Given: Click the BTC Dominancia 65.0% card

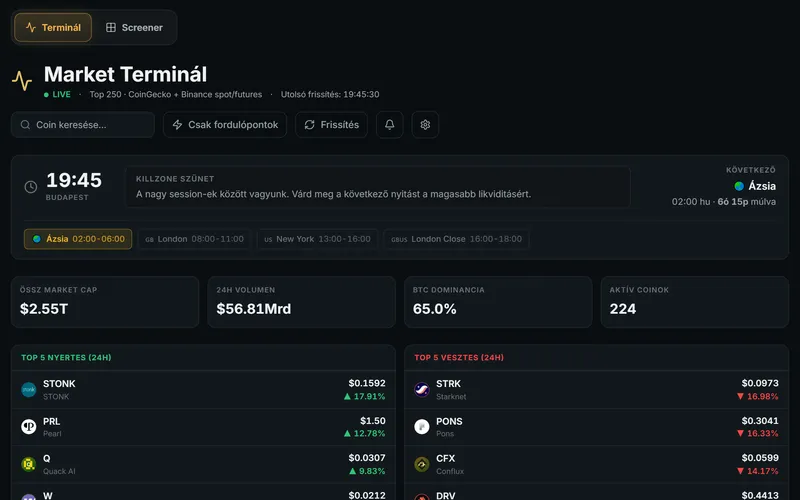Looking at the screenshot, I should click(x=498, y=302).
